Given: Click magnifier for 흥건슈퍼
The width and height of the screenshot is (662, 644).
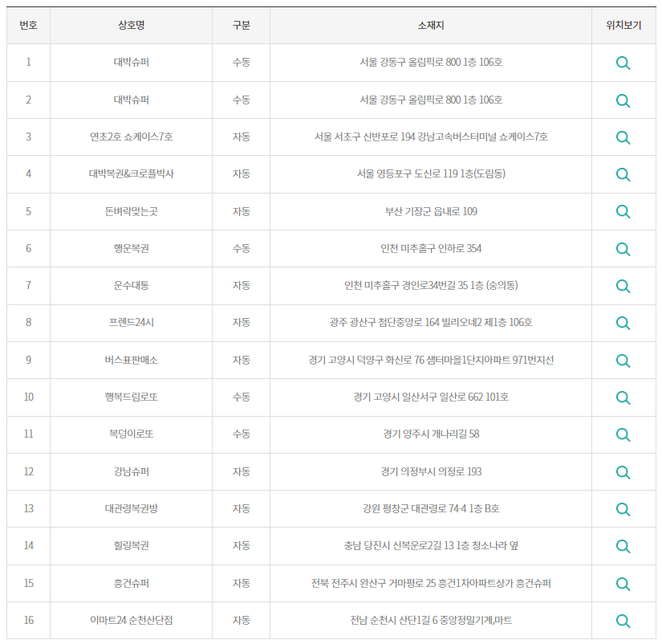Looking at the screenshot, I should (623, 584).
